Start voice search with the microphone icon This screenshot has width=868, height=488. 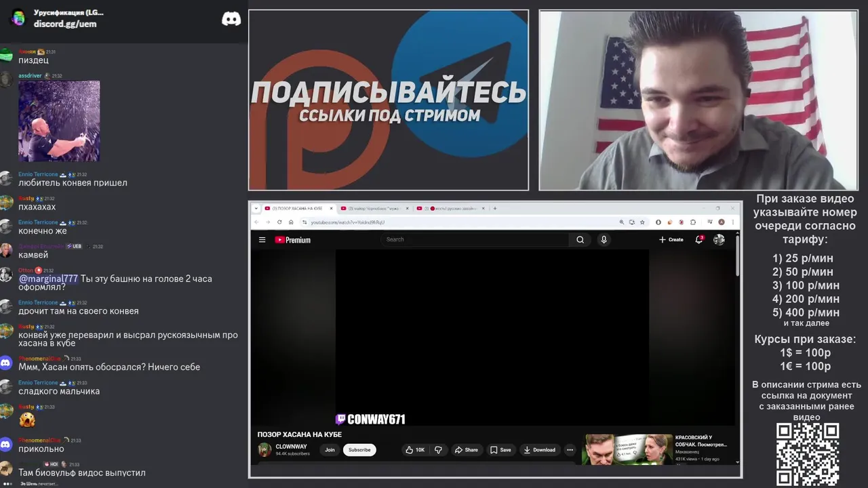604,239
